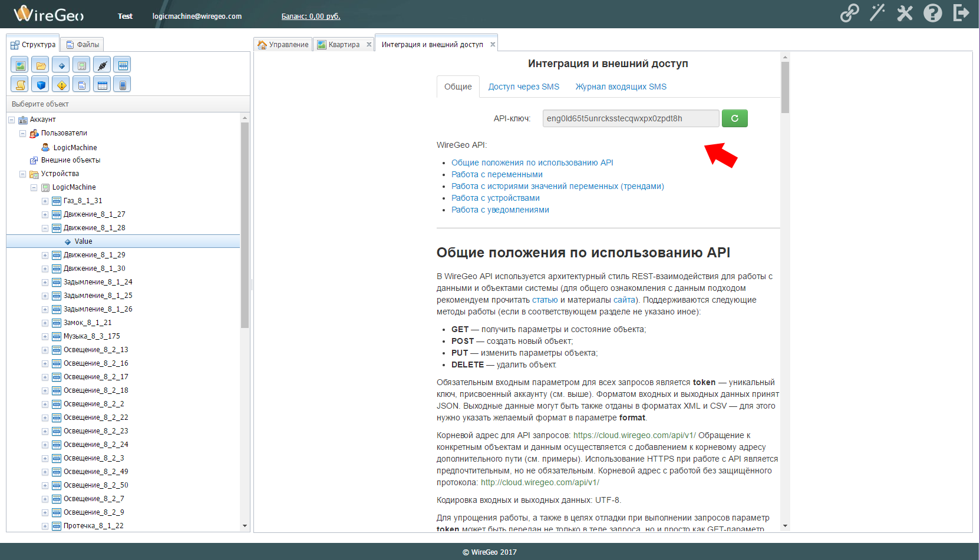Image resolution: width=980 pixels, height=560 pixels.
Task: Click the tree panel scroll down arrow
Action: [x=245, y=526]
